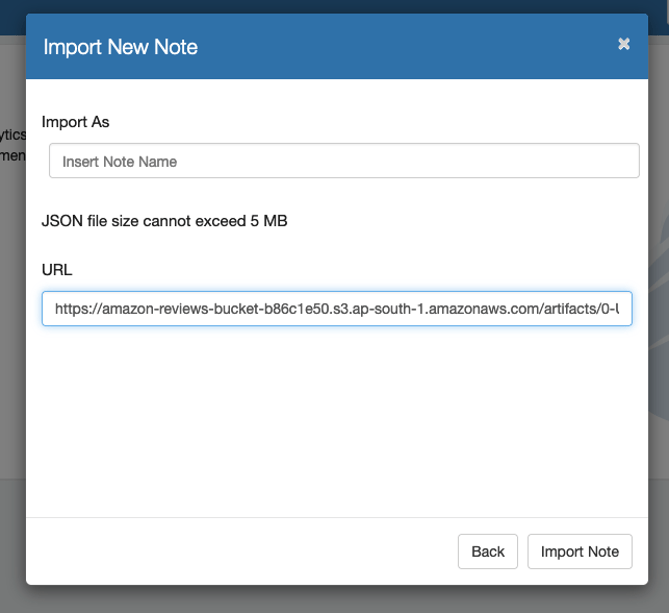The width and height of the screenshot is (670, 614).
Task: Close the Import New Note dialog
Action: pos(623,44)
